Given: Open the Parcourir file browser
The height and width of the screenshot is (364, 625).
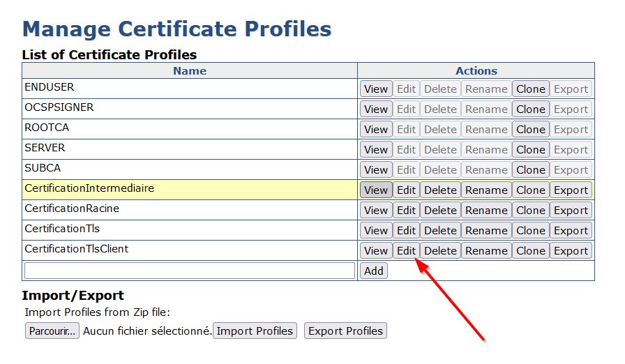Looking at the screenshot, I should coord(52,331).
